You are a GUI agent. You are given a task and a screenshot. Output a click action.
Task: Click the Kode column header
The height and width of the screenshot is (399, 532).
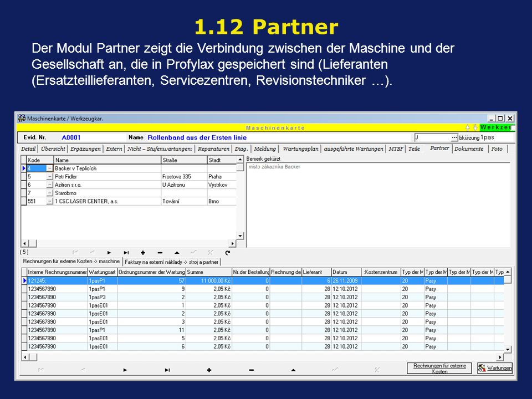pyautogui.click(x=40, y=160)
